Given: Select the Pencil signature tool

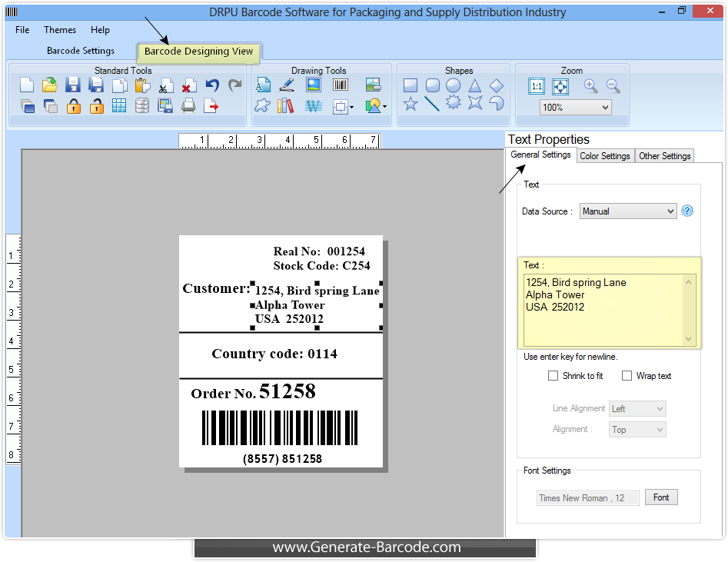Looking at the screenshot, I should pyautogui.click(x=287, y=85).
